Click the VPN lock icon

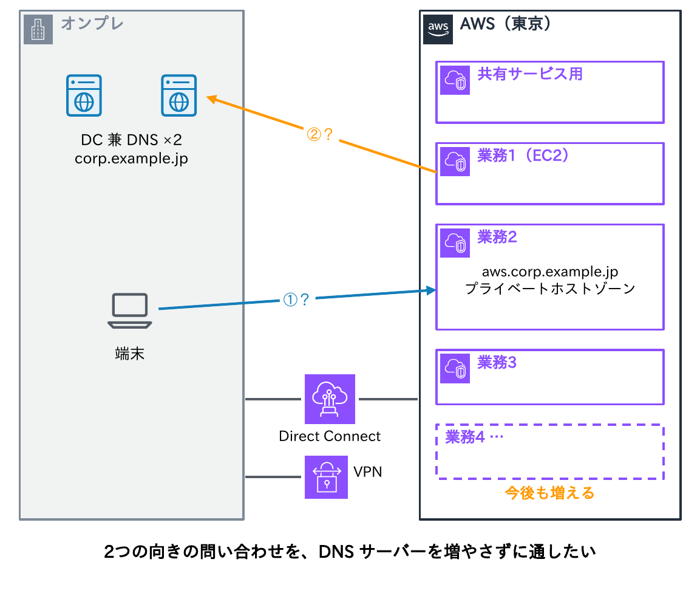click(x=327, y=478)
